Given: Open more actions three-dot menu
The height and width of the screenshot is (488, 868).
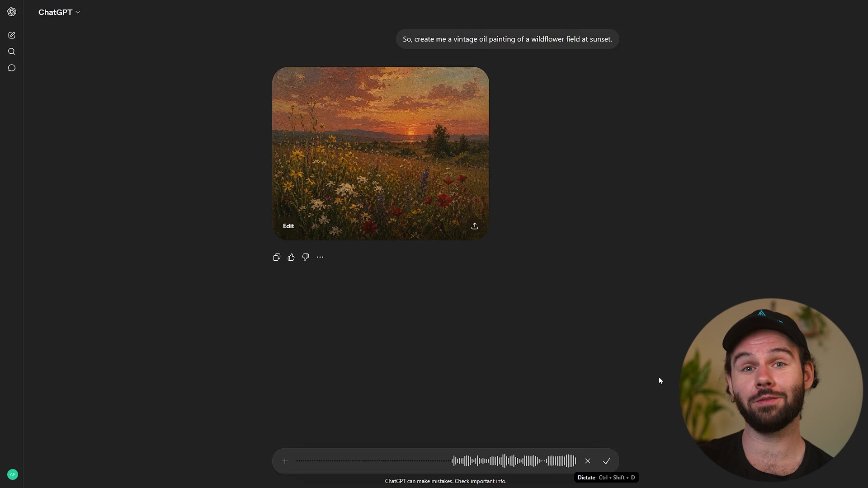Looking at the screenshot, I should (320, 257).
